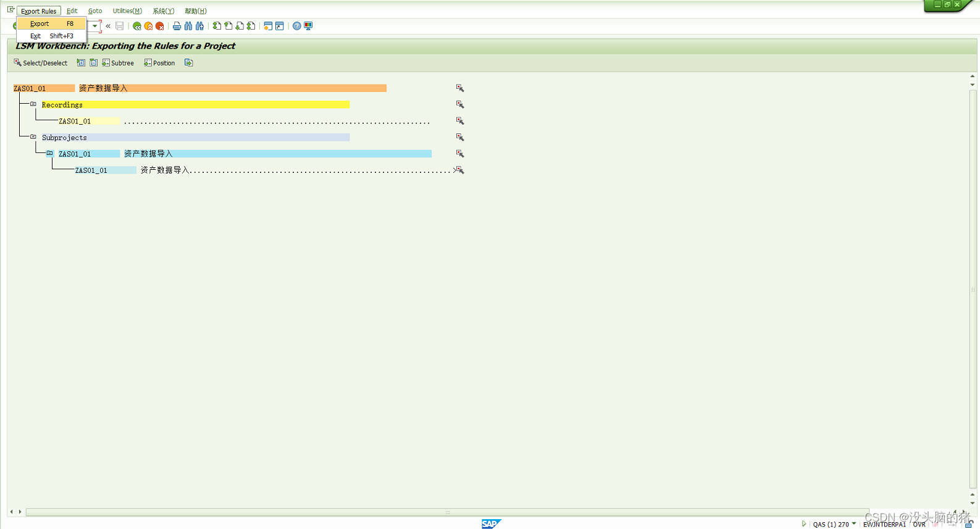Click the orange Exit icon
The image size is (980, 529).
click(x=148, y=26)
